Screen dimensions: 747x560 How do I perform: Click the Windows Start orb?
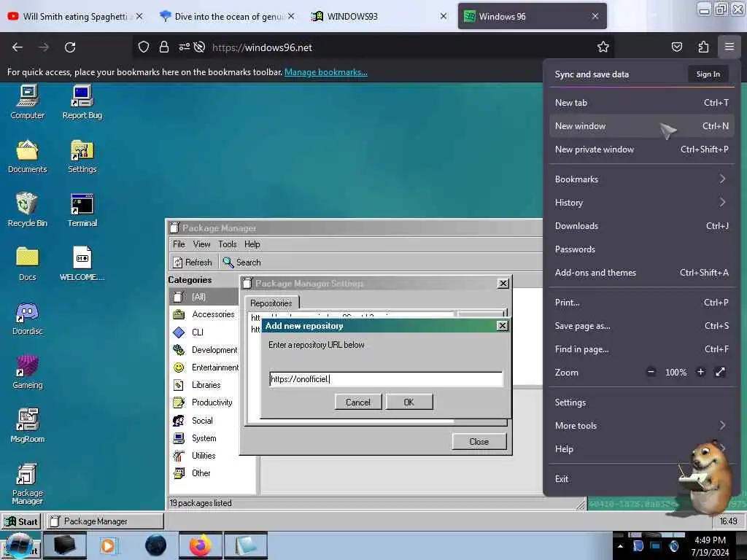tap(20, 545)
